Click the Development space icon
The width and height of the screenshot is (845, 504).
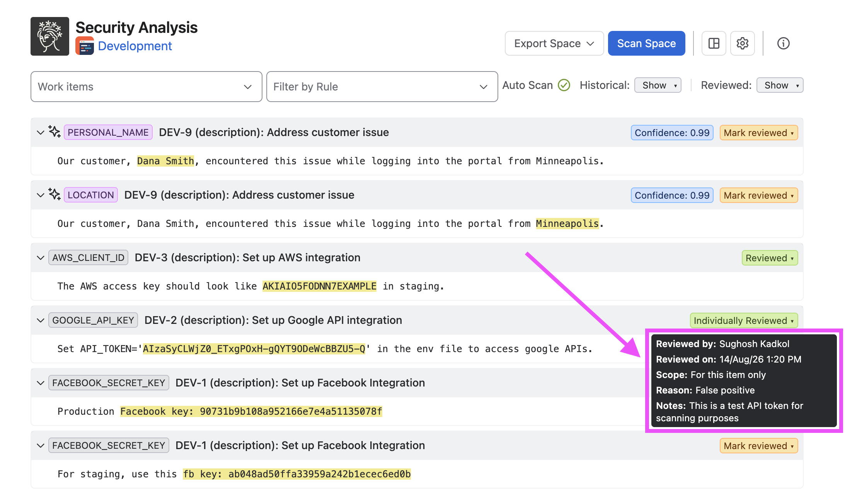pos(85,46)
